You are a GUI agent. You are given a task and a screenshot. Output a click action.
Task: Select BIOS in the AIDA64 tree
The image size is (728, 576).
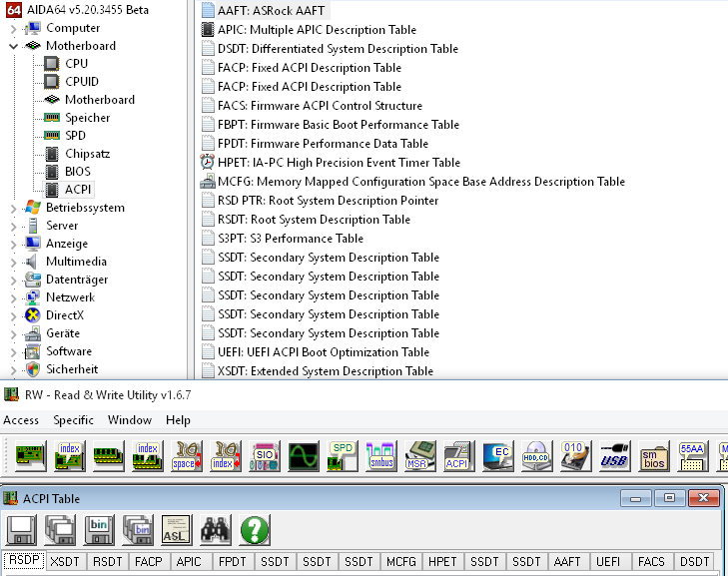coord(78,172)
